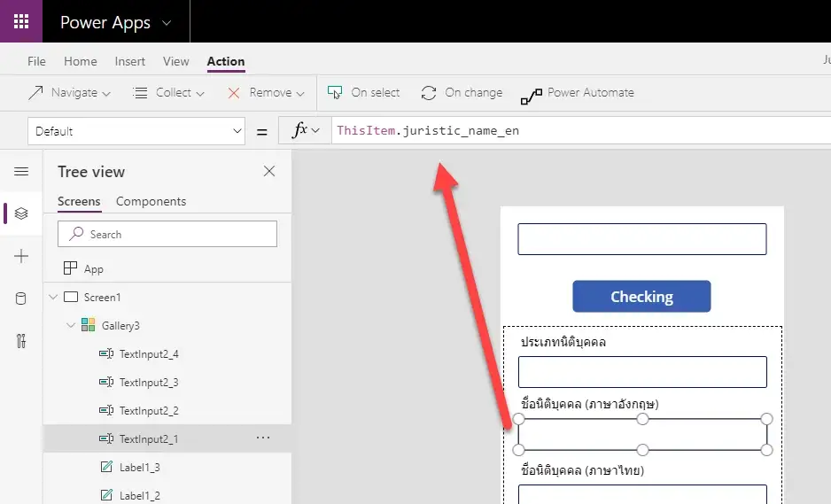Click the Insert plus icon in rail
Image resolution: width=831 pixels, height=504 pixels.
tap(21, 256)
